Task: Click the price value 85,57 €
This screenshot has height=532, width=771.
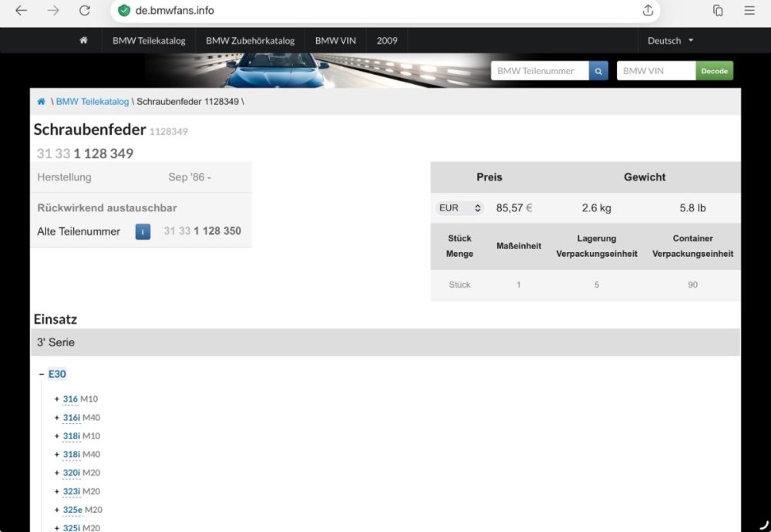Action: [513, 208]
